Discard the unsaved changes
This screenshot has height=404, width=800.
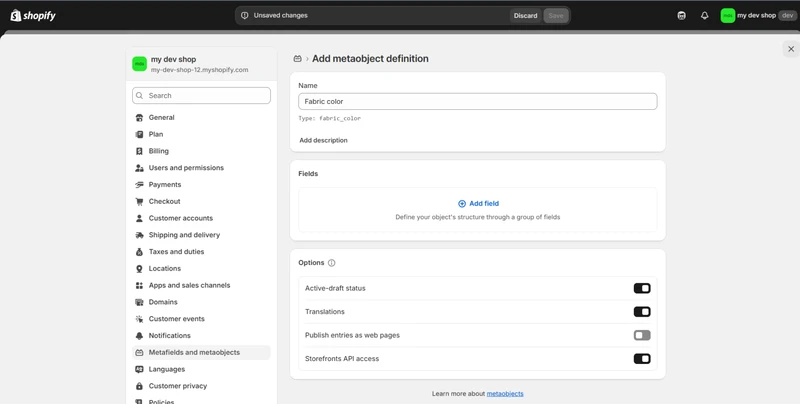525,15
